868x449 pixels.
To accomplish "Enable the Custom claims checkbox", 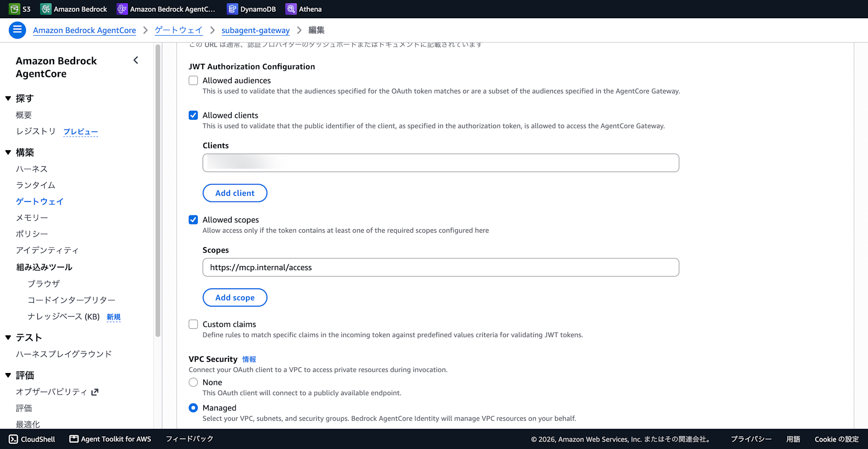I will click(x=193, y=324).
